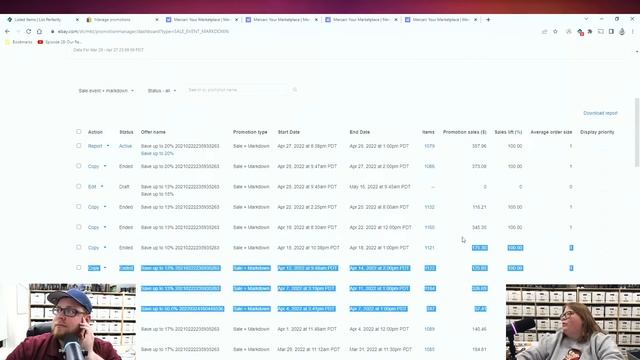Check the box for the Active promotion row
The image size is (640, 360).
click(78, 145)
